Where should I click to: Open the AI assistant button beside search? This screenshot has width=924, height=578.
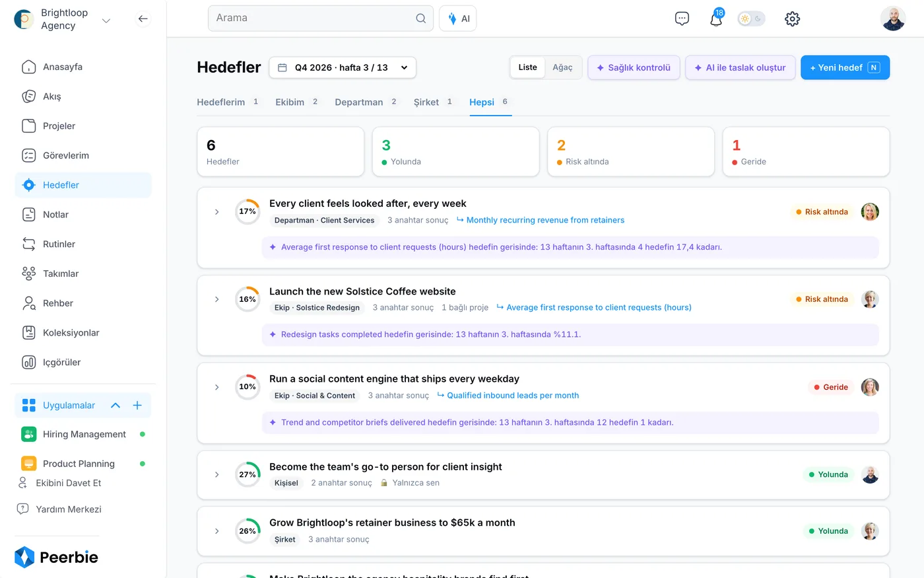point(458,18)
